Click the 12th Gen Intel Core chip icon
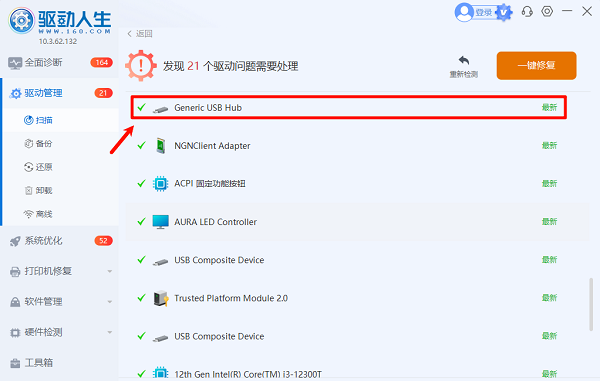Viewport: 600px width, 381px height. point(161,373)
